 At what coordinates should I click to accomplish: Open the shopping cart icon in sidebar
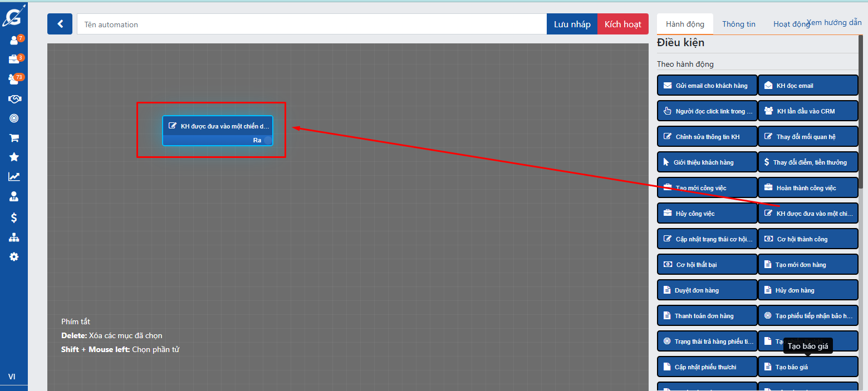point(14,138)
